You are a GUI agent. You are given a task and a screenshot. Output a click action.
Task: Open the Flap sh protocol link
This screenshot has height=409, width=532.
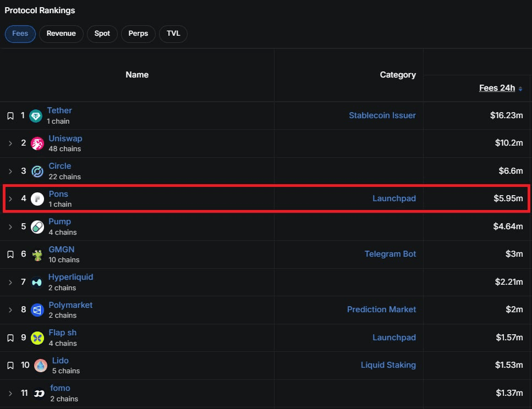click(x=62, y=333)
